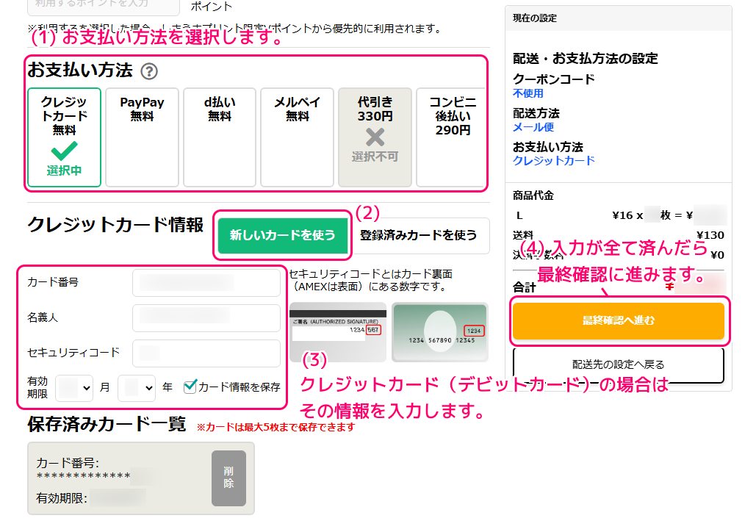Screen dimensions: 756x532
Task: Open the expiration year dropdown
Action: [136, 387]
